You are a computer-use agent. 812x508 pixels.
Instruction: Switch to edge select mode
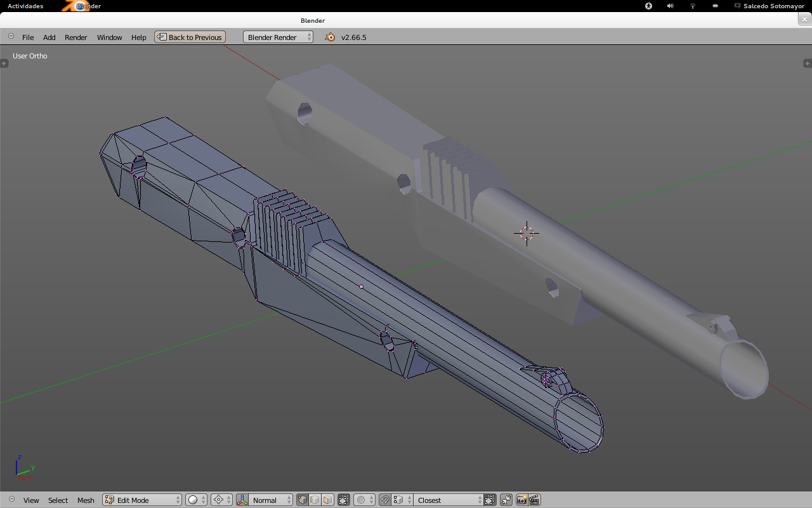pyautogui.click(x=315, y=500)
